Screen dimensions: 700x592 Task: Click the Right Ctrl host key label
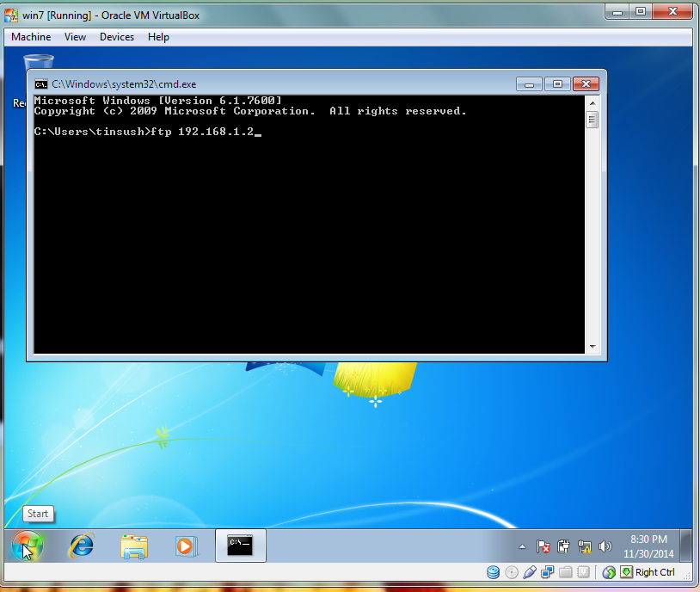pos(655,572)
